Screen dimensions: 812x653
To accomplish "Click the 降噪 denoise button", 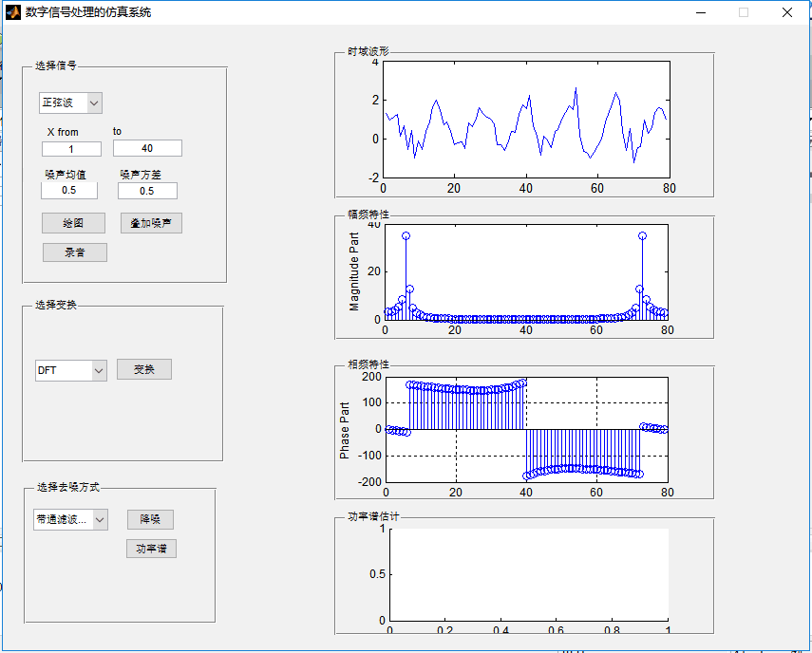I will (x=150, y=519).
